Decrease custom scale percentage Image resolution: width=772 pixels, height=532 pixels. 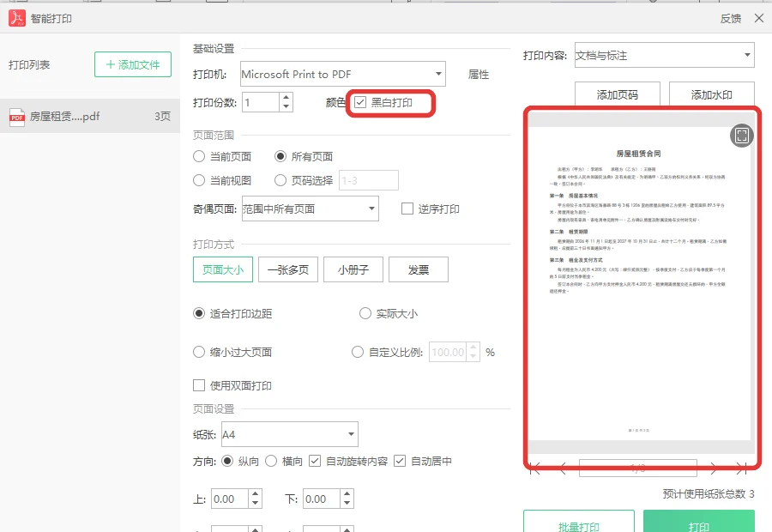(473, 357)
